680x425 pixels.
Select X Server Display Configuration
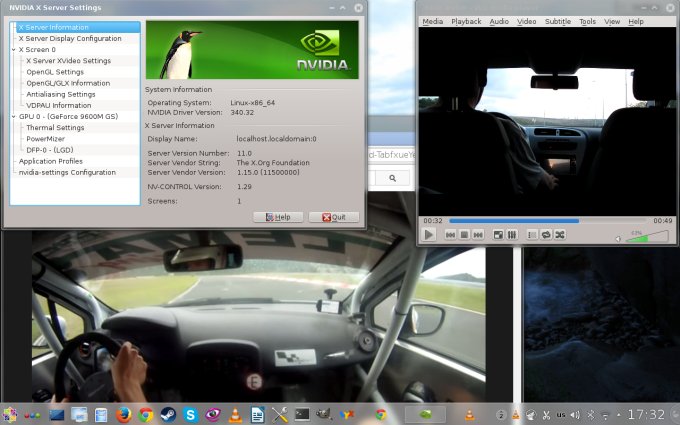pyautogui.click(x=70, y=38)
